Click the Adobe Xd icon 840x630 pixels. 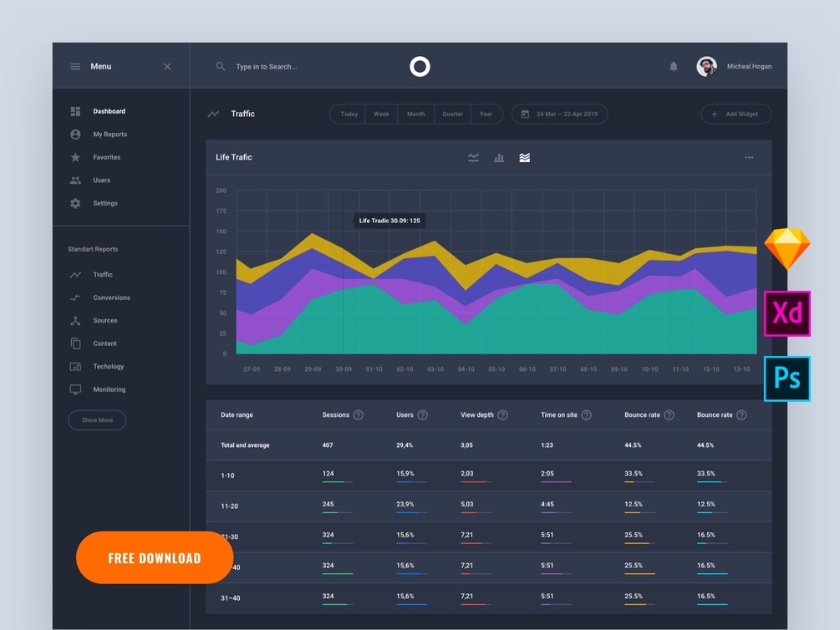pos(787,313)
